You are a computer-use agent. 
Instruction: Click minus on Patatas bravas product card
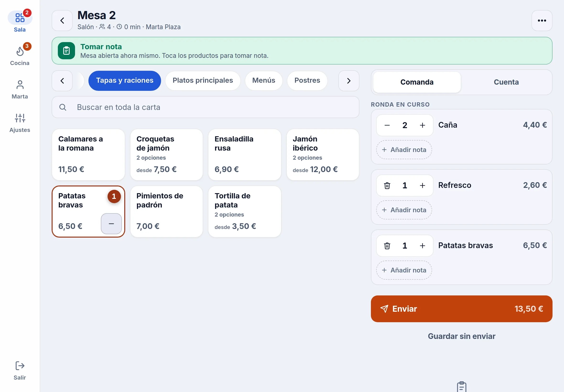pos(111,224)
